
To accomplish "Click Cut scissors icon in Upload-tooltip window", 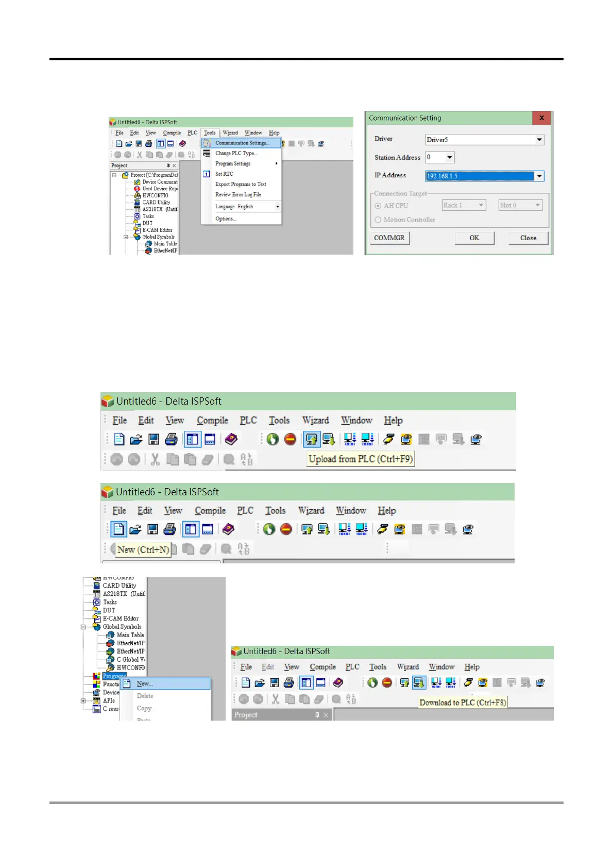I will (155, 459).
